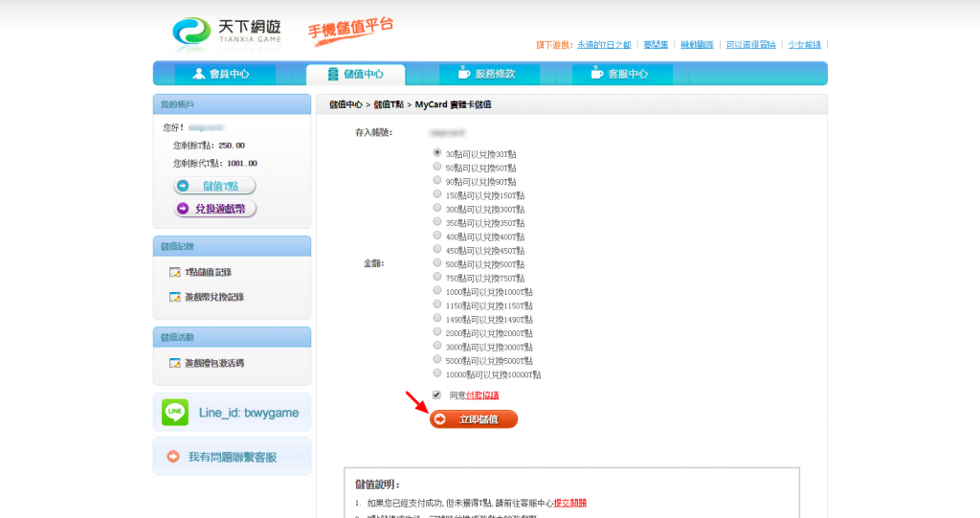Select the 2000點可以兌換2000T點 option
The height and width of the screenshot is (518, 980).
point(437,331)
